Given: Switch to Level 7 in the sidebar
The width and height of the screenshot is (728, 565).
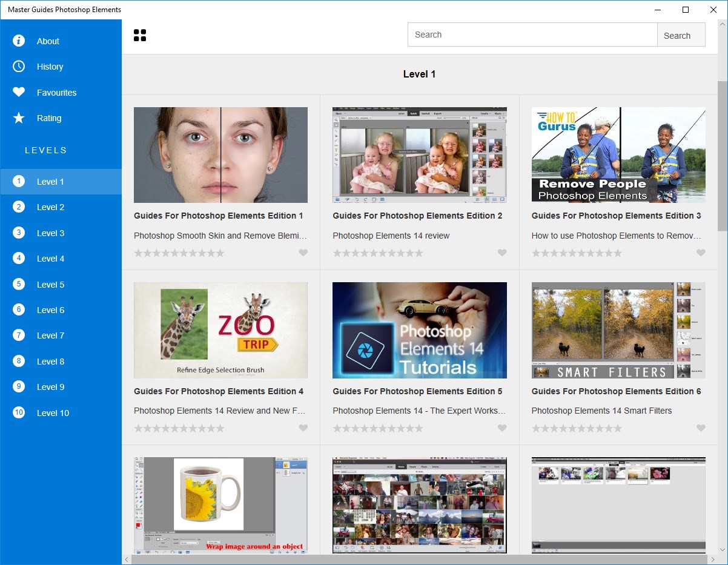Looking at the screenshot, I should (50, 335).
